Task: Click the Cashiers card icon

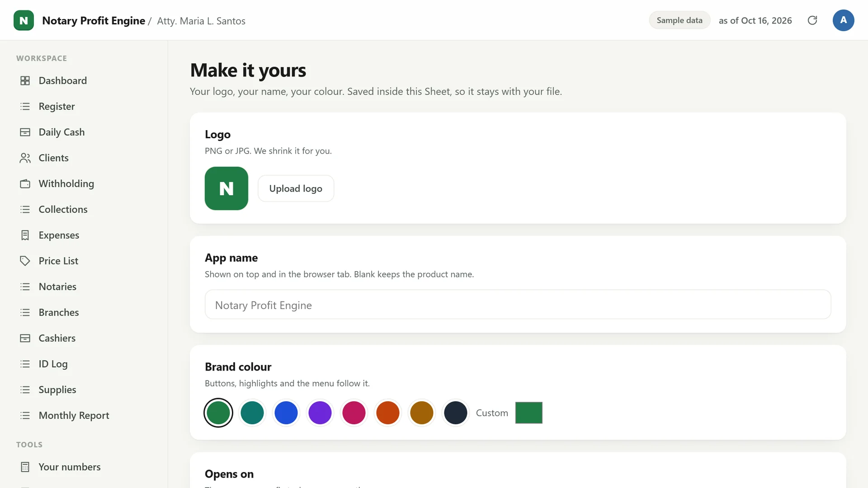Action: coord(25,338)
